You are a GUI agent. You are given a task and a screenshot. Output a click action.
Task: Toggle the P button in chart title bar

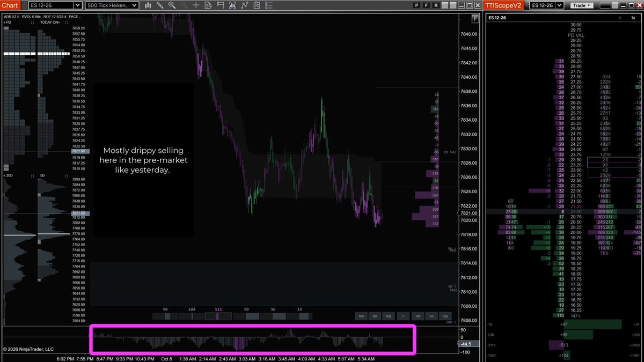pyautogui.click(x=417, y=5)
